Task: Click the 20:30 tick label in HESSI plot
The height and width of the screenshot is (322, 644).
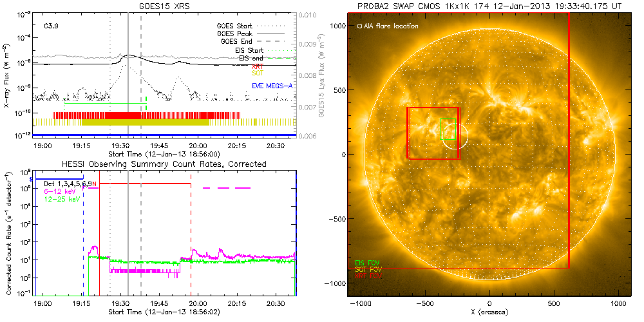Action: [x=276, y=304]
